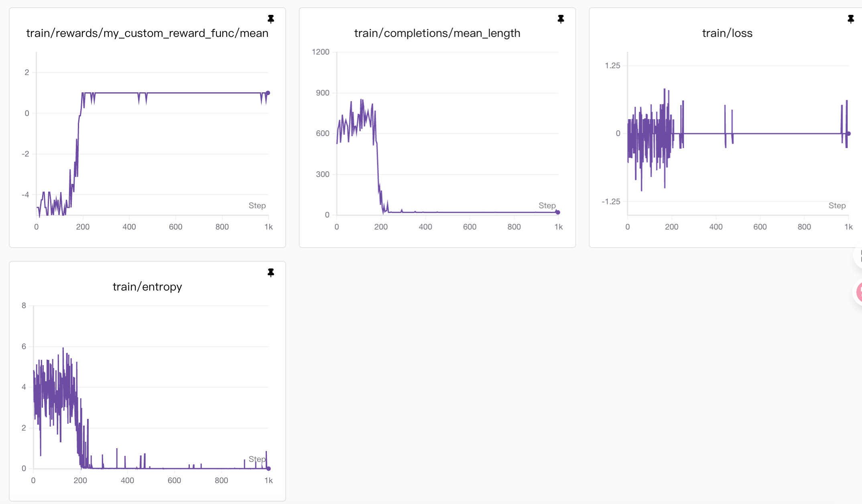Click the 8 y-axis tick on entropy chart
This screenshot has height=504, width=862.
click(24, 305)
